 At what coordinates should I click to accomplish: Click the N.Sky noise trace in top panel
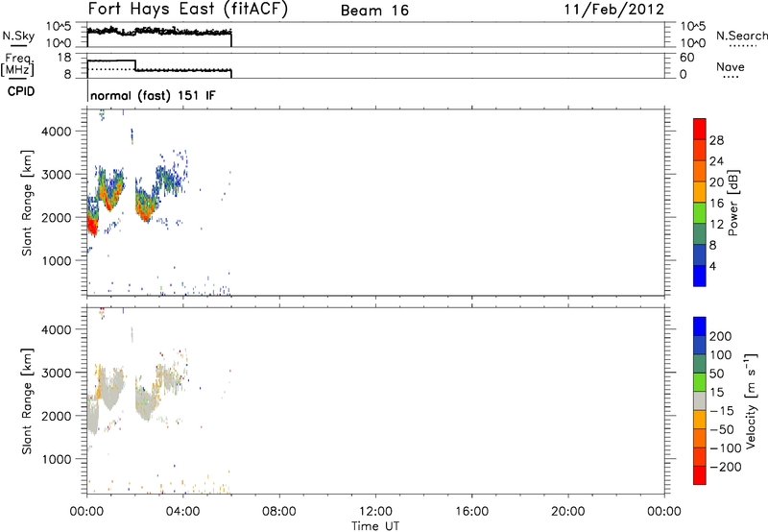[x=159, y=32]
